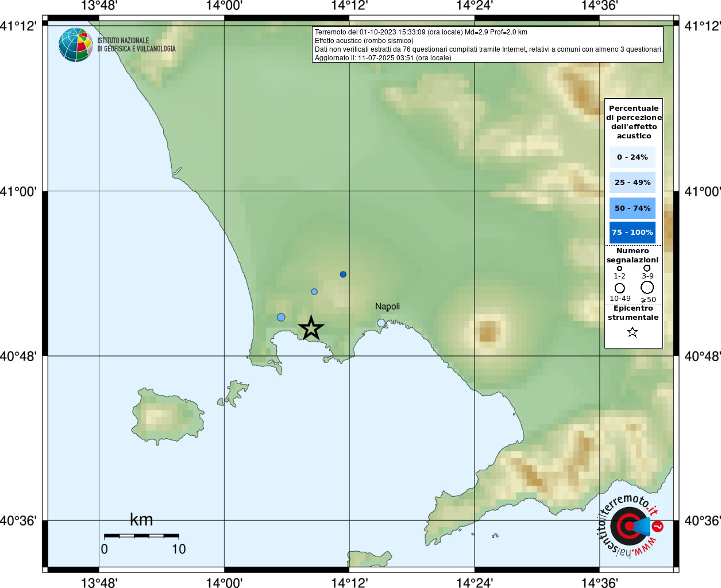Select the dark blue report dot on the map
The height and width of the screenshot is (588, 721).
[x=343, y=274]
